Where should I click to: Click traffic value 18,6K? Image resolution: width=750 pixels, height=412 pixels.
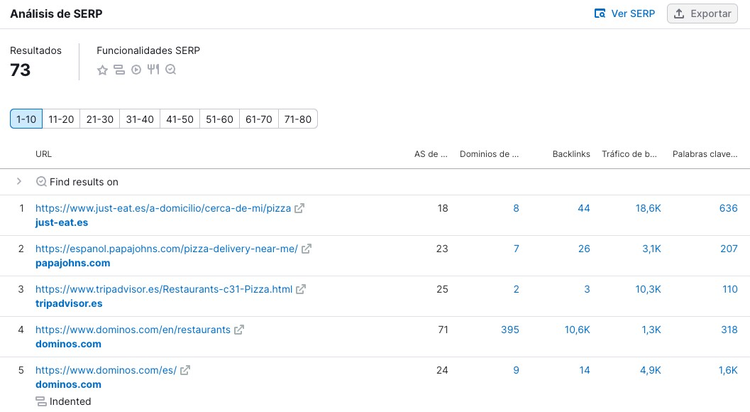tap(648, 208)
